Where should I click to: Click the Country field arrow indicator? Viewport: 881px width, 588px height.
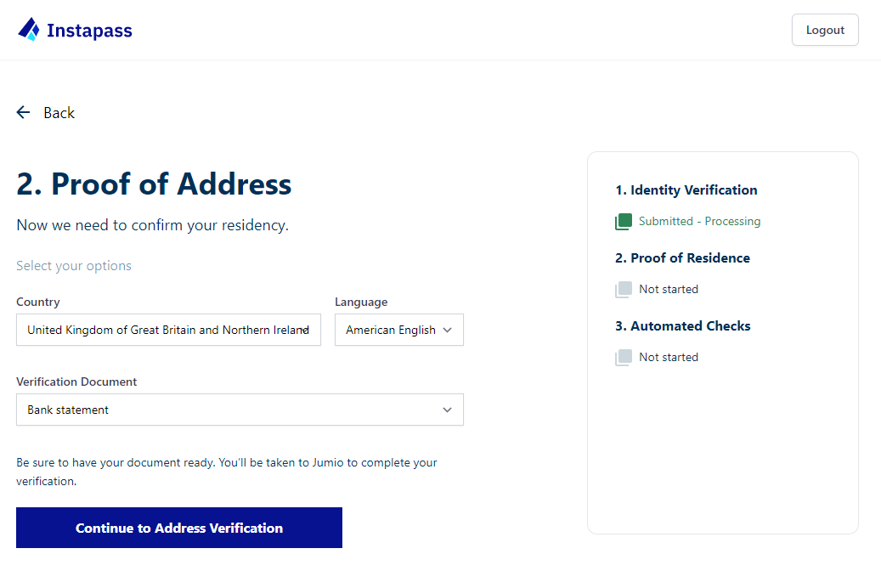click(x=304, y=330)
